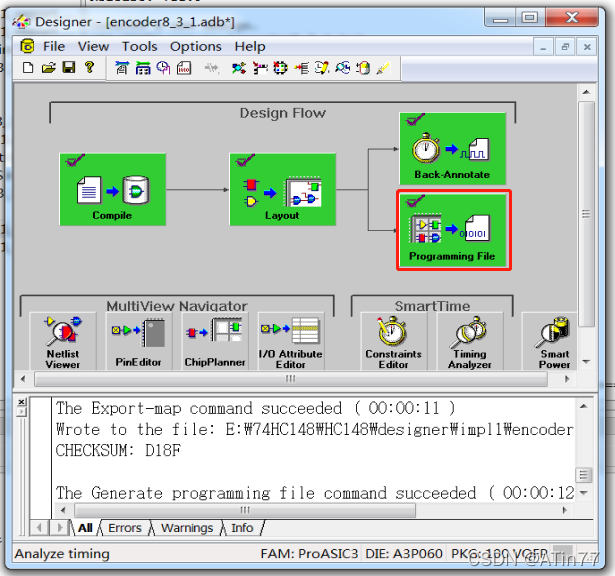Click the Constraints Editor icon in the toolbar
This screenshot has width=615, height=576.
tap(322, 68)
